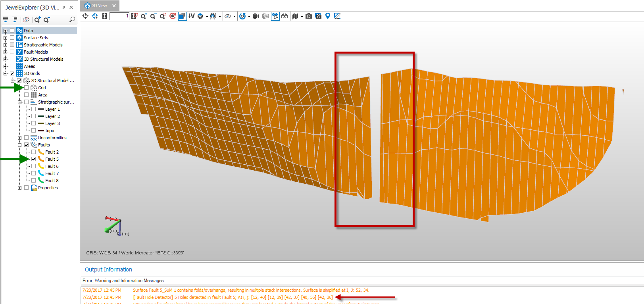This screenshot has height=304, width=644.
Task: Click the exaggeration value input field
Action: point(119,16)
